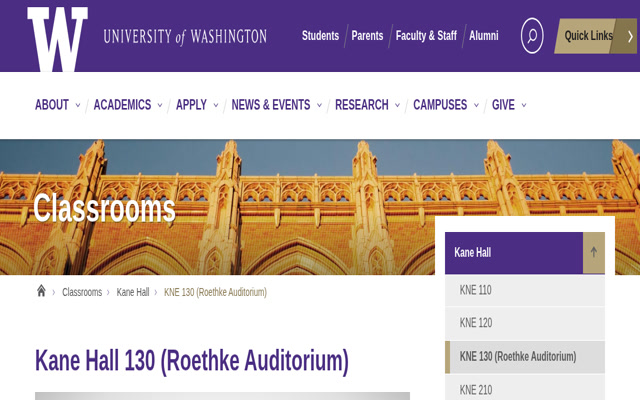Expand the CAMPUSES dropdown chevron

pos(476,105)
